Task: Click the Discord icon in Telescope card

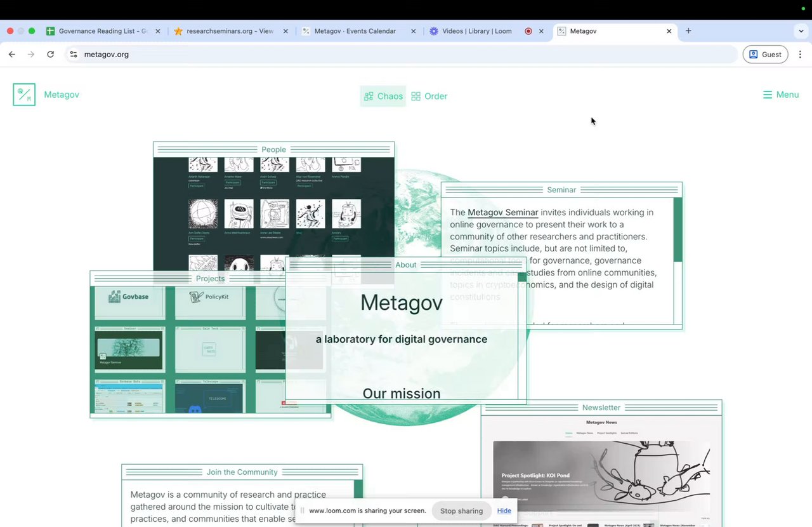Action: click(x=195, y=410)
